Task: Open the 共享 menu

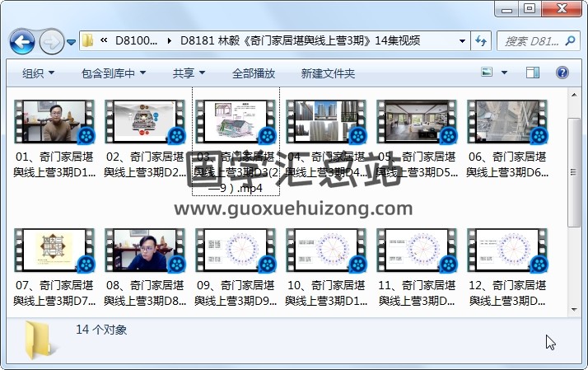Action: coord(189,73)
